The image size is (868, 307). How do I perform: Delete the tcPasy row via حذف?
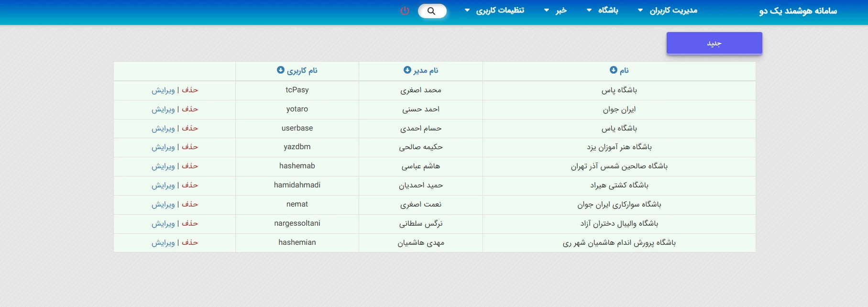(190, 90)
